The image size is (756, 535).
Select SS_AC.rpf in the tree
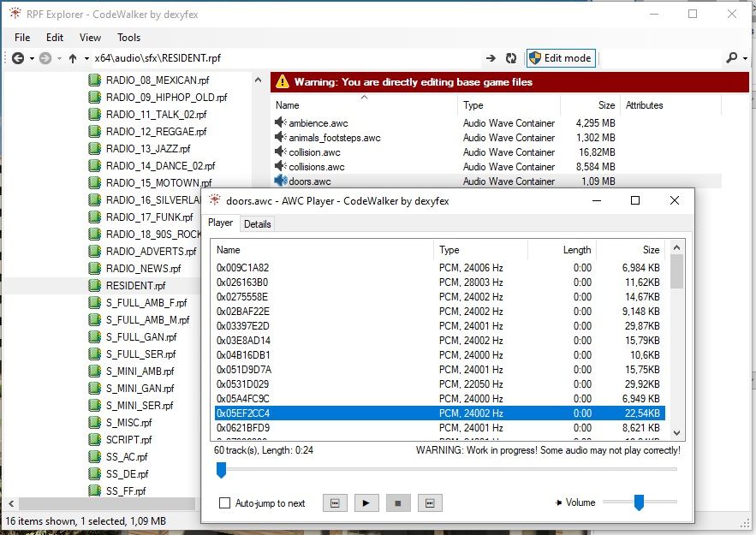[127, 456]
